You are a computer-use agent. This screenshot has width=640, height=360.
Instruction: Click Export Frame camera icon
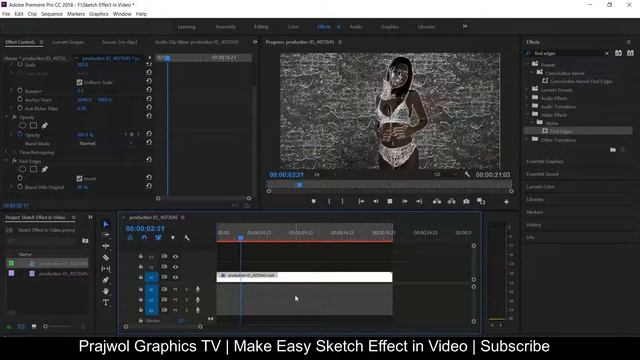point(466,202)
